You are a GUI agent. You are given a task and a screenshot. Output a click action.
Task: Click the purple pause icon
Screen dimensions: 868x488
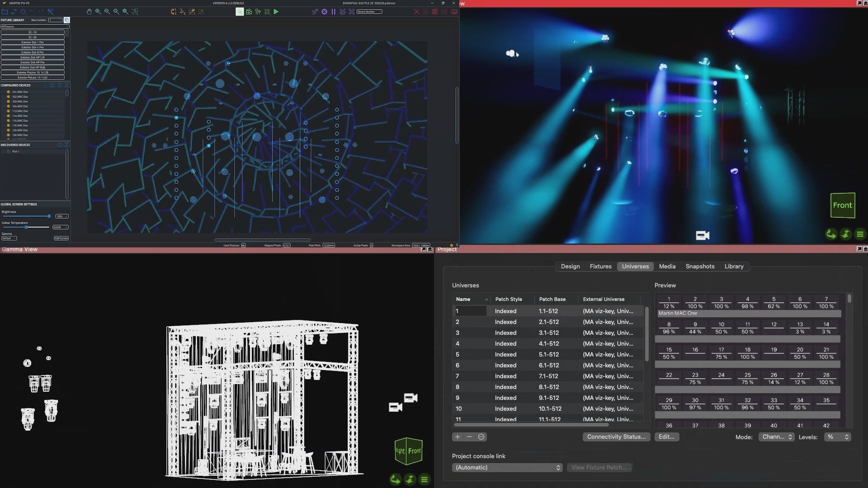coord(334,12)
